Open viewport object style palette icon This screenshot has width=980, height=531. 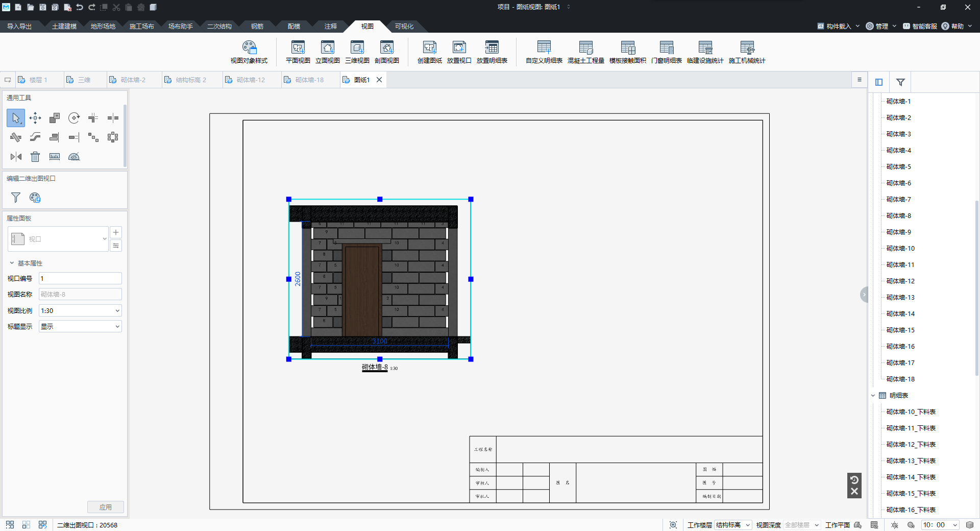pos(35,198)
